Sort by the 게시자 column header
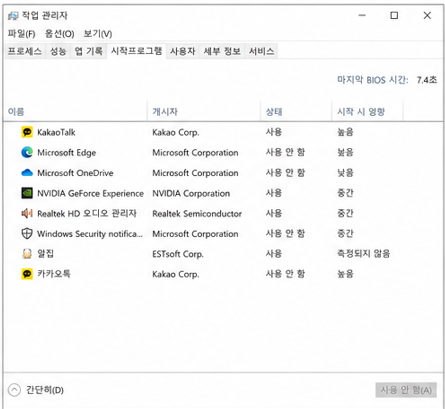This screenshot has width=445, height=409. coord(204,112)
